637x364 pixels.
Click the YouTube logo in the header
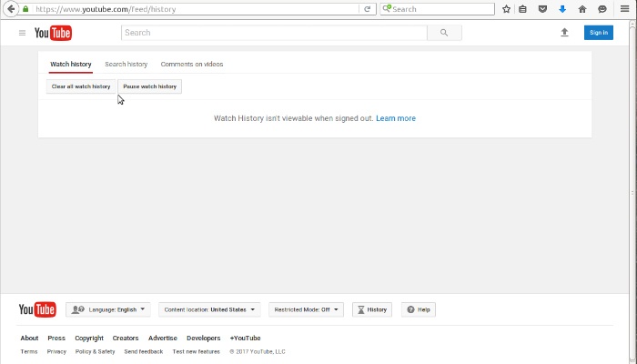pyautogui.click(x=53, y=33)
